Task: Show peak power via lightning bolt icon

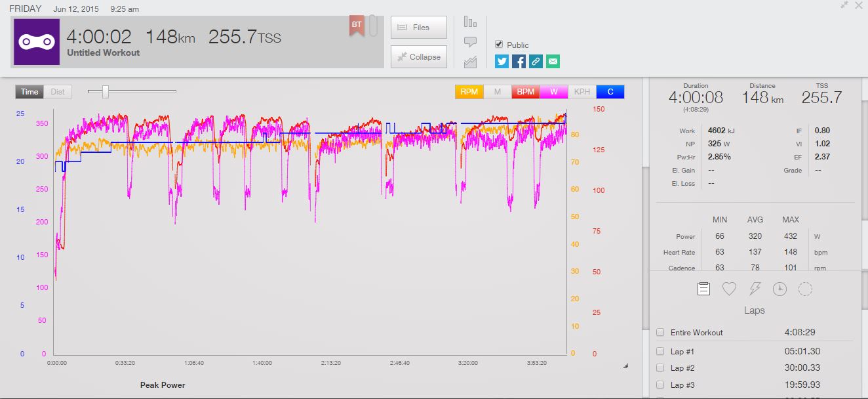Action: pos(755,289)
